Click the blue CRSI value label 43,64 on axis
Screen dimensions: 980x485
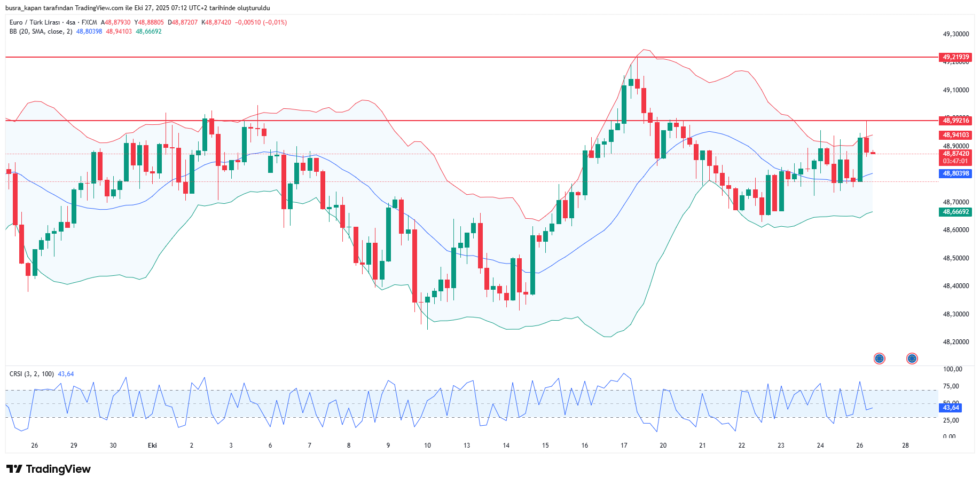(950, 408)
